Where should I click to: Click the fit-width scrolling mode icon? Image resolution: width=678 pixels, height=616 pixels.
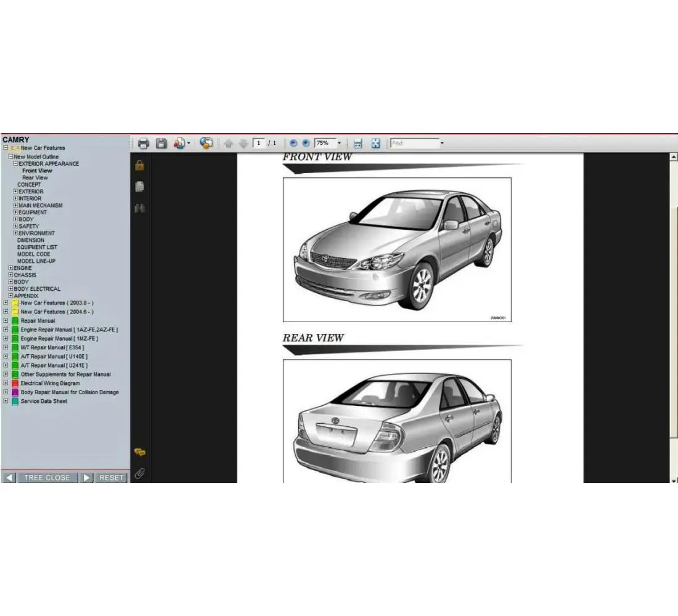(x=357, y=144)
